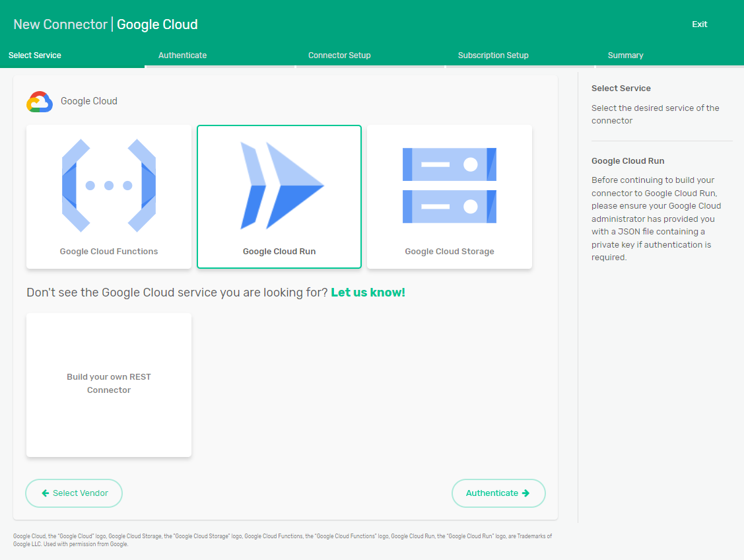744x560 pixels.
Task: Click the left arrow beside Select Vendor
Action: point(46,493)
